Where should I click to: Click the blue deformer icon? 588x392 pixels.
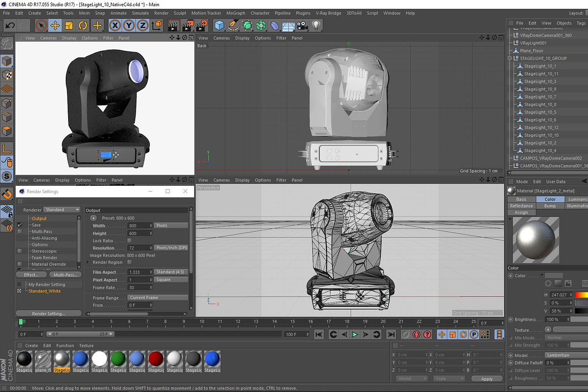pyautogui.click(x=275, y=25)
